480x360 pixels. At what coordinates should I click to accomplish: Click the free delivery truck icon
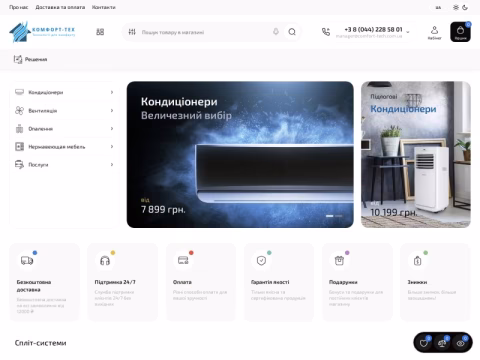(27, 261)
